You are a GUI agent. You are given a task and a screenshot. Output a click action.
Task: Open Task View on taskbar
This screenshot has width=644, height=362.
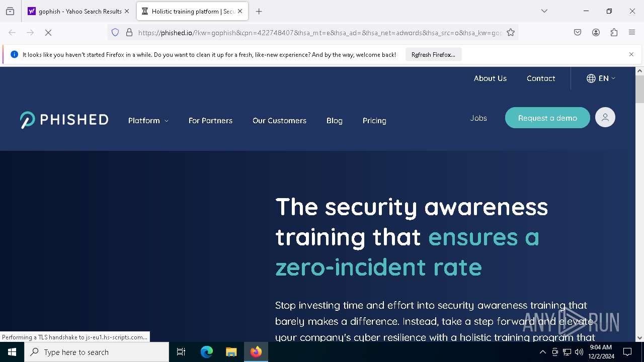tap(181, 352)
